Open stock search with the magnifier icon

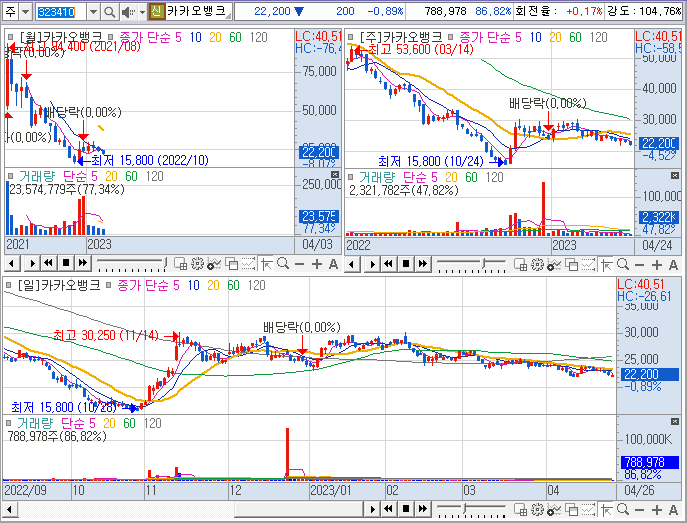point(110,12)
